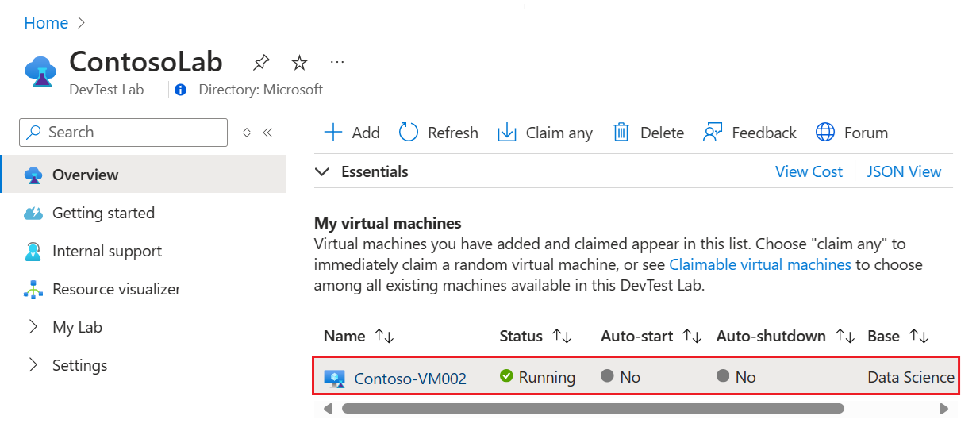Screen dimensions: 980x435
Task: Pin ContosoLab to the dashboard
Action: 260,62
